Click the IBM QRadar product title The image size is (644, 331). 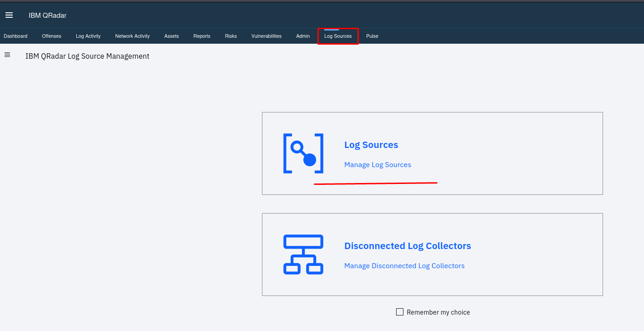coord(48,15)
